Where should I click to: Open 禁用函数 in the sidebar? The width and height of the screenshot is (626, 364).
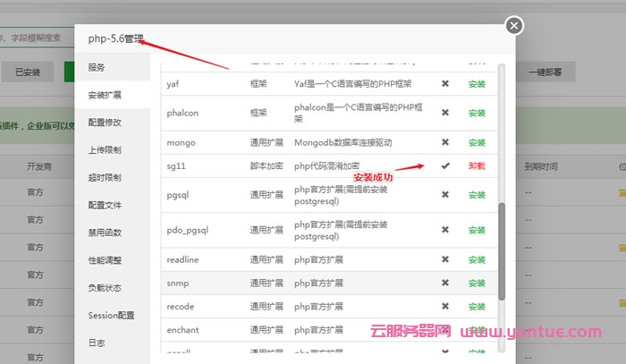(105, 233)
